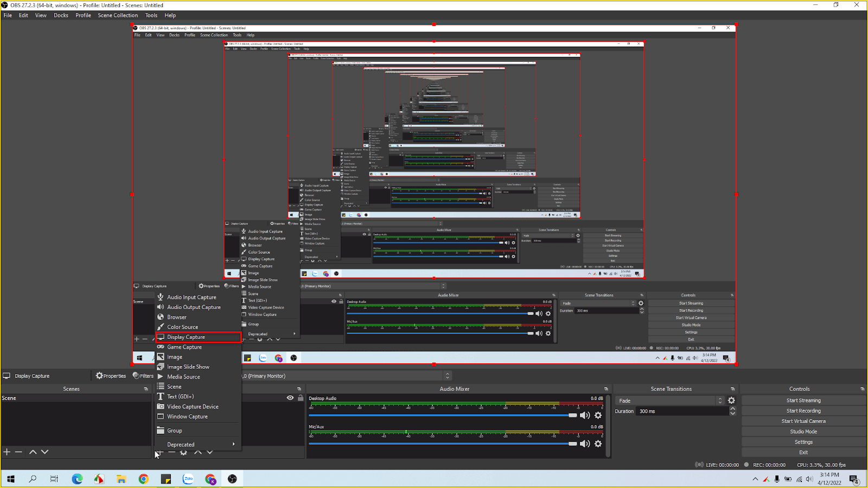This screenshot has width=868, height=488.
Task: Remove the selected scene with the Scenes minus icon
Action: coord(18,452)
